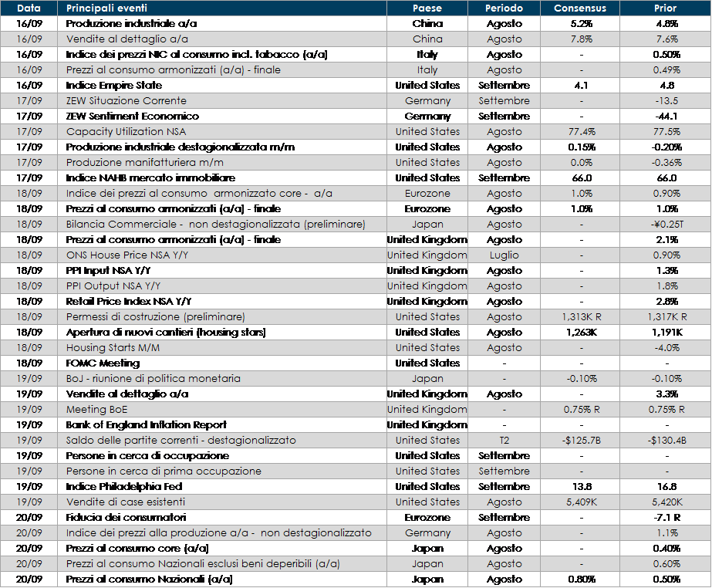This screenshot has width=712, height=588.
Task: Click the Consensus column header
Action: click(579, 8)
